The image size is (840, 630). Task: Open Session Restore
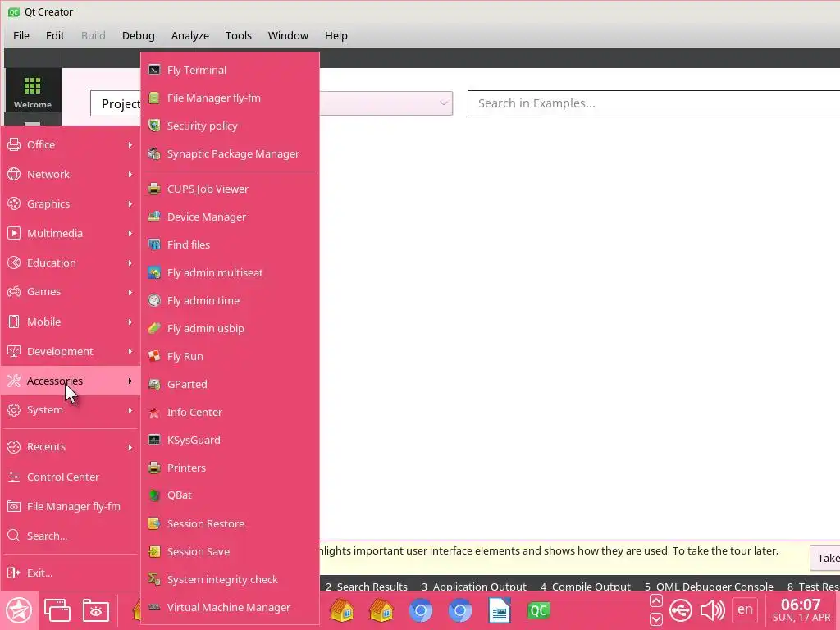230,523
